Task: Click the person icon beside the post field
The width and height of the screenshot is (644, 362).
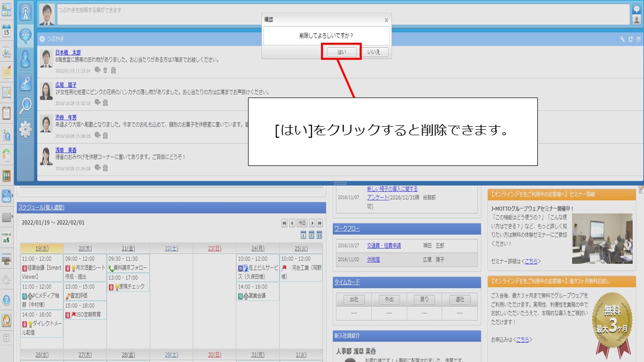Action: click(637, 20)
